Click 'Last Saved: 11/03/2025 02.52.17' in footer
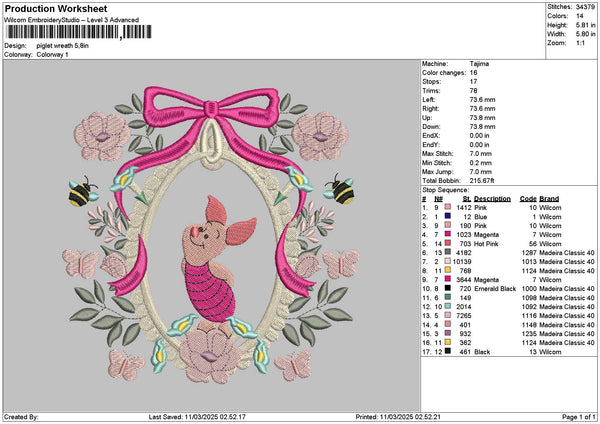The height and width of the screenshot is (424, 600). (197, 417)
